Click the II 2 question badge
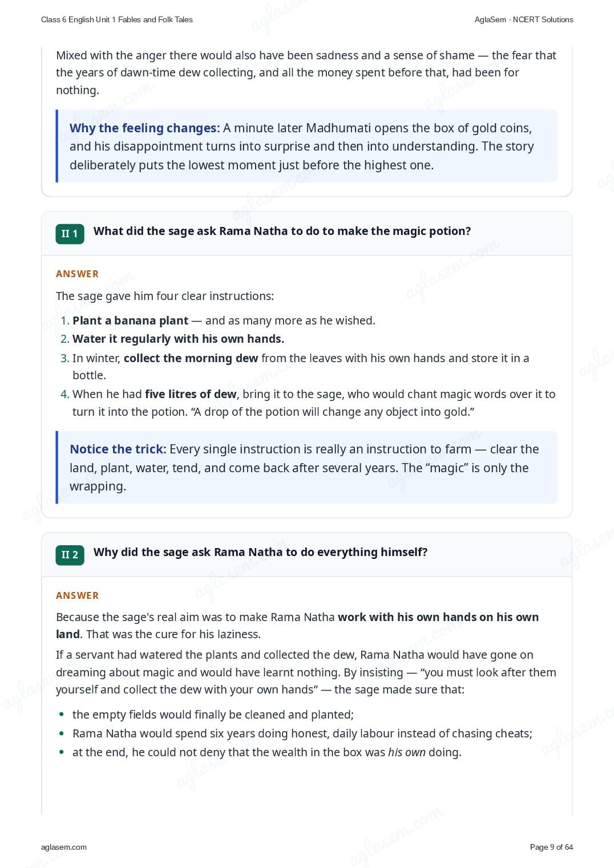Viewport: 614px width, 868px height. click(x=70, y=555)
